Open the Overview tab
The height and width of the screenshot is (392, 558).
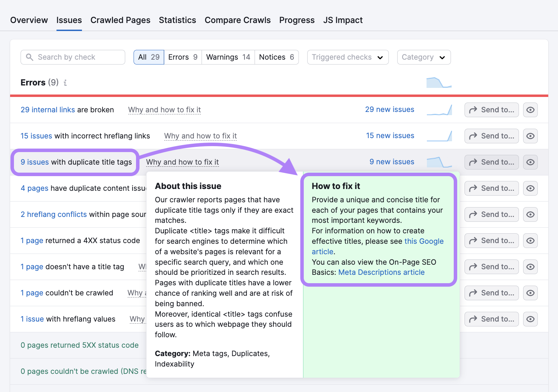coord(29,20)
